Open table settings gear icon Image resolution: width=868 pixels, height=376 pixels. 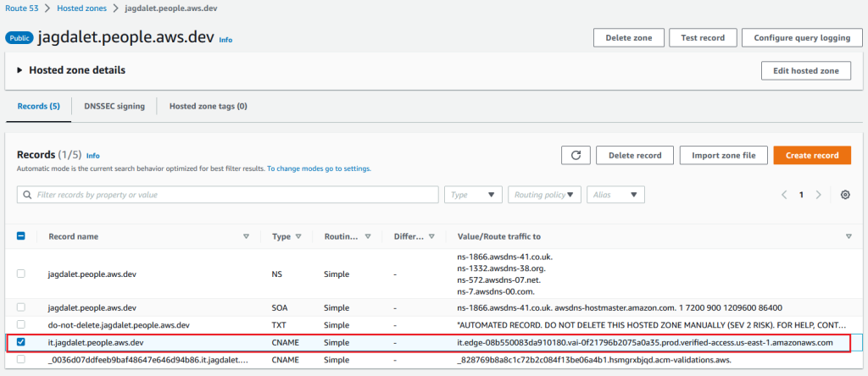pyautogui.click(x=845, y=195)
